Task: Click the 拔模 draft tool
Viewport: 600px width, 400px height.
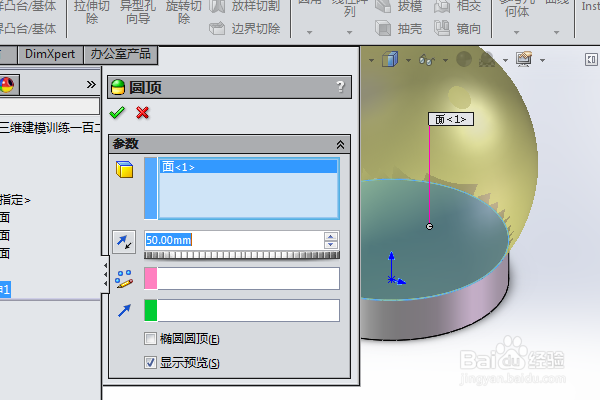Action: pyautogui.click(x=399, y=6)
